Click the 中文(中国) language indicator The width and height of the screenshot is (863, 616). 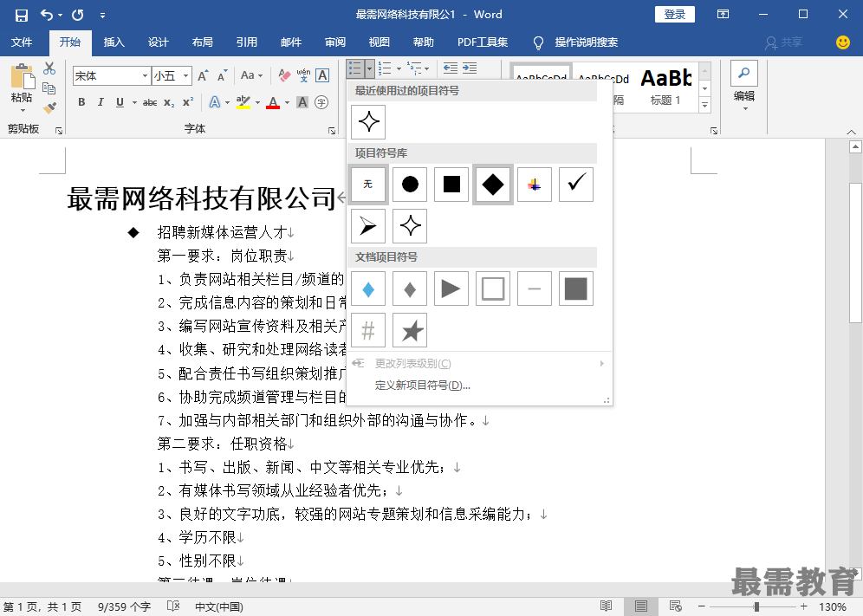[x=219, y=606]
